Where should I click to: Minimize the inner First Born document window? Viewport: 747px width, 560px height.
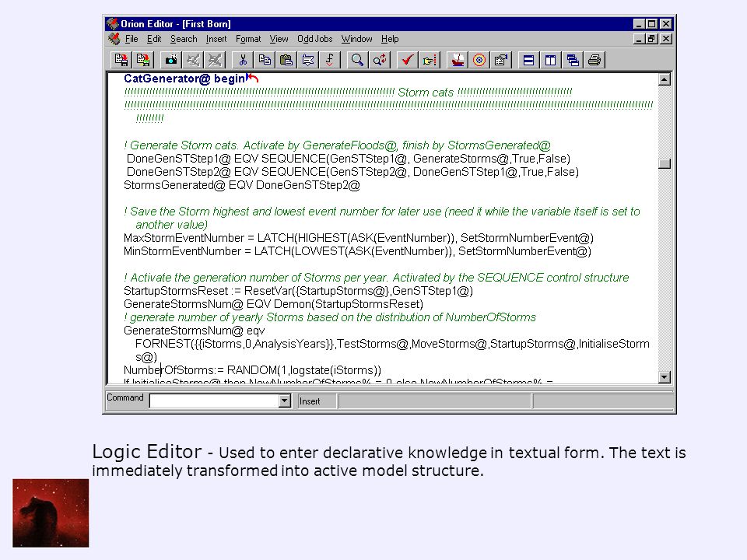pos(640,39)
